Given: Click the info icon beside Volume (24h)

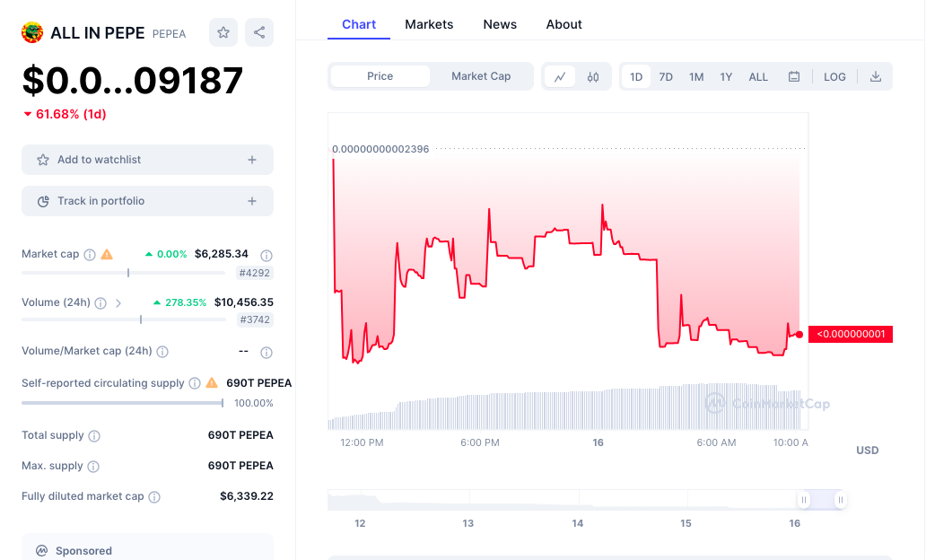Looking at the screenshot, I should tap(101, 303).
